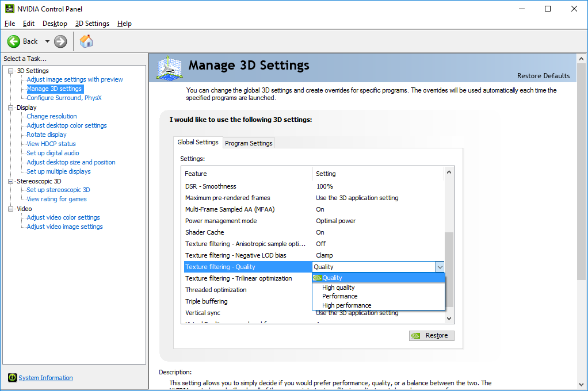Click the System Information icon
The image size is (588, 391).
pos(13,378)
